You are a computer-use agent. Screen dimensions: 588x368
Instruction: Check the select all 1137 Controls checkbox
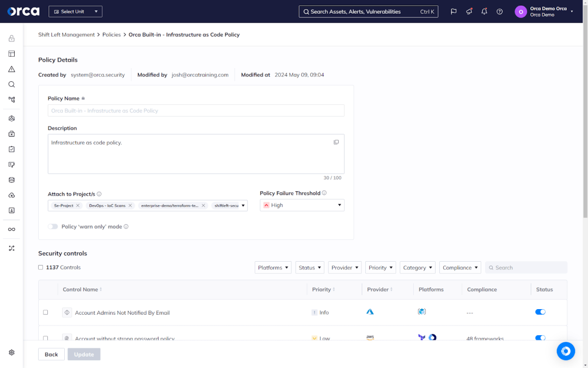click(x=40, y=267)
